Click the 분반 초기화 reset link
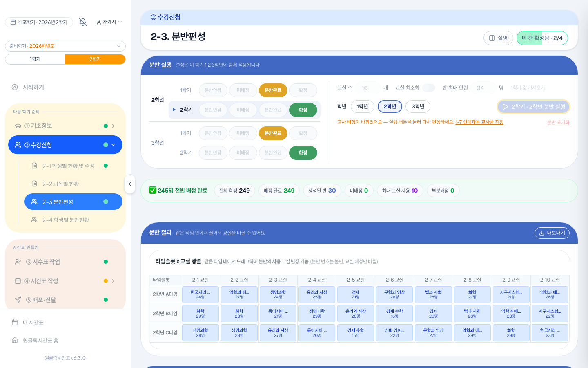This screenshot has height=368, width=588. (x=558, y=123)
